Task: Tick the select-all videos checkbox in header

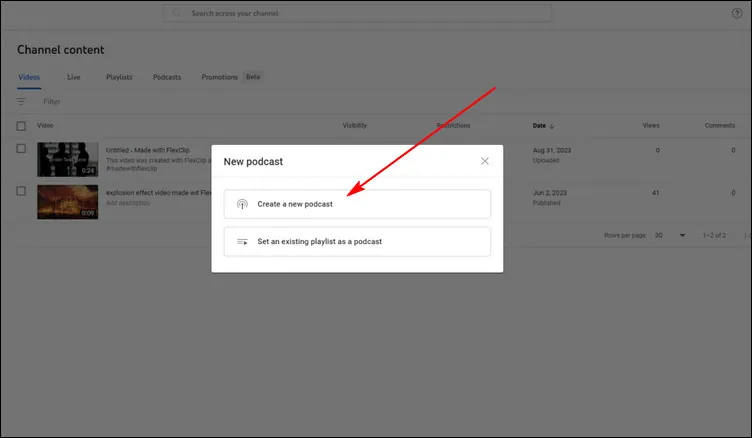Action: tap(21, 126)
